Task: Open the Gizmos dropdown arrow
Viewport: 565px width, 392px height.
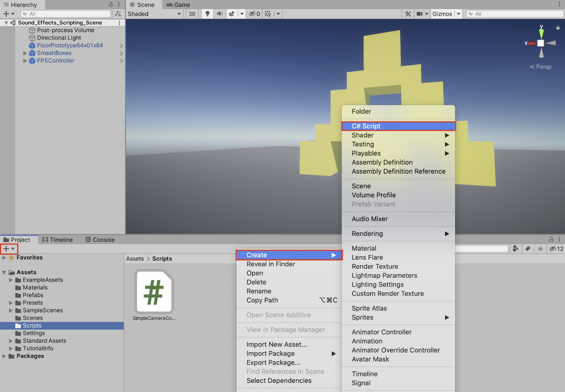Action: pos(458,14)
